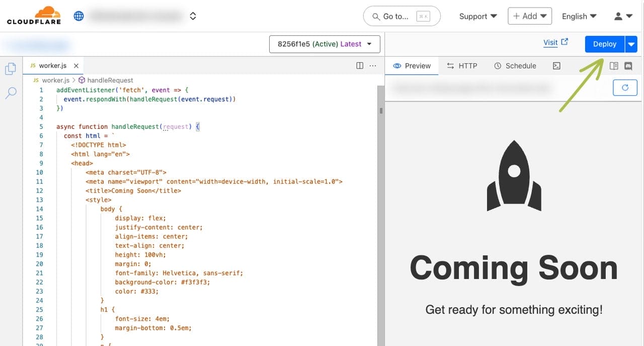The width and height of the screenshot is (644, 346).
Task: Open the editor more actions ellipsis
Action: click(x=373, y=65)
